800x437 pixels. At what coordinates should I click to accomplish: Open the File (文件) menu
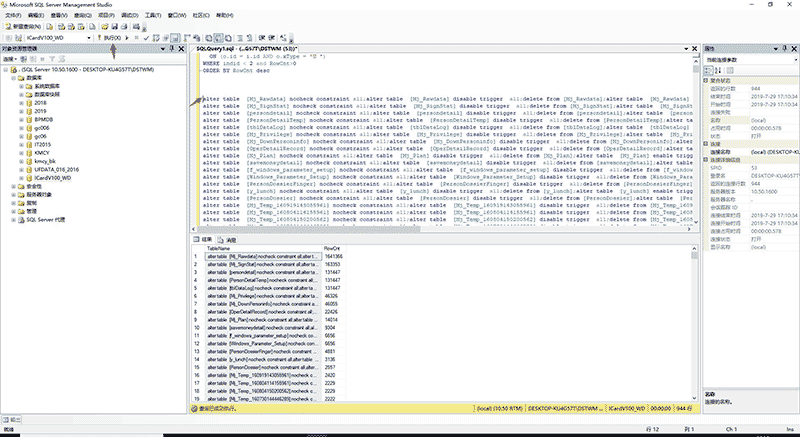(13, 15)
